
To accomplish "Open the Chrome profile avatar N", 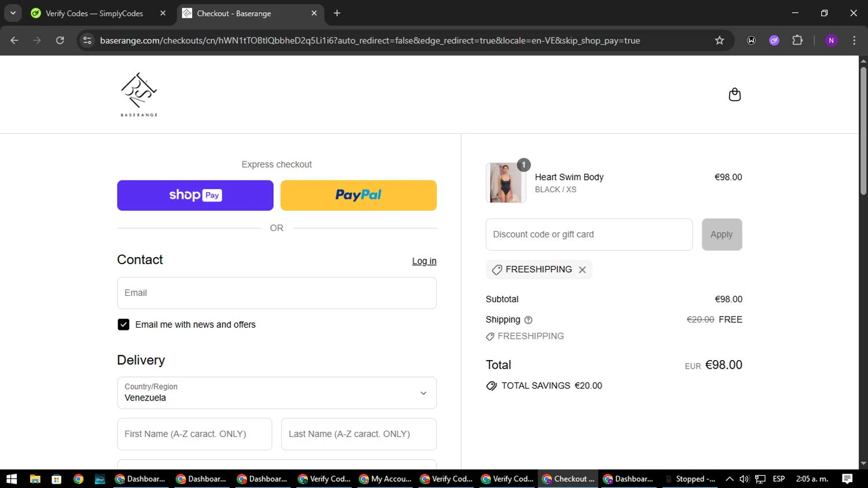I will pyautogui.click(x=831, y=41).
